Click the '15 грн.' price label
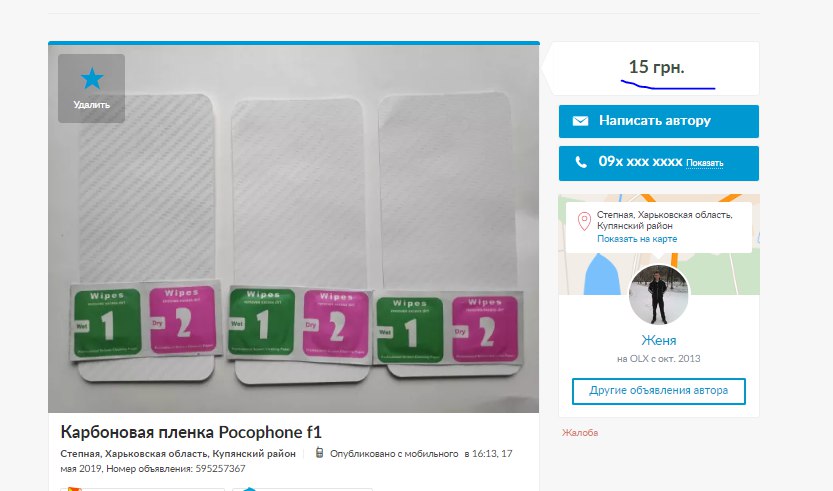 pyautogui.click(x=656, y=67)
